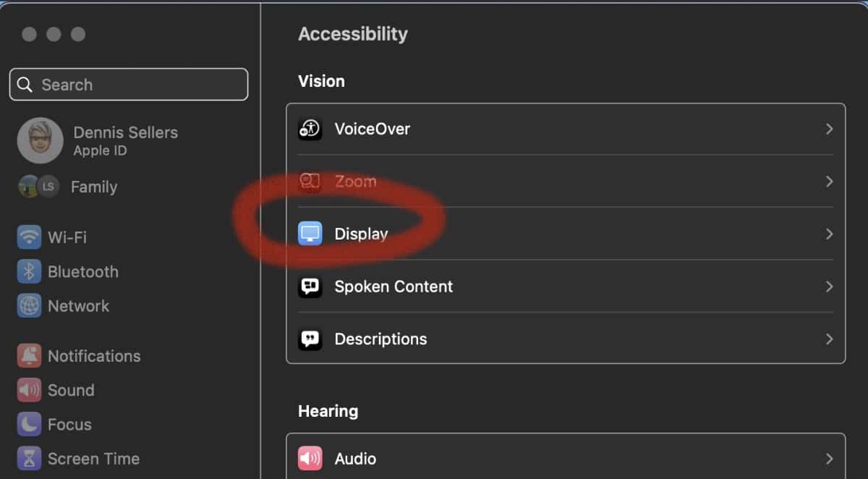Click the Spoken Content speech bubble icon
Screen dimensions: 868x479
(310, 287)
